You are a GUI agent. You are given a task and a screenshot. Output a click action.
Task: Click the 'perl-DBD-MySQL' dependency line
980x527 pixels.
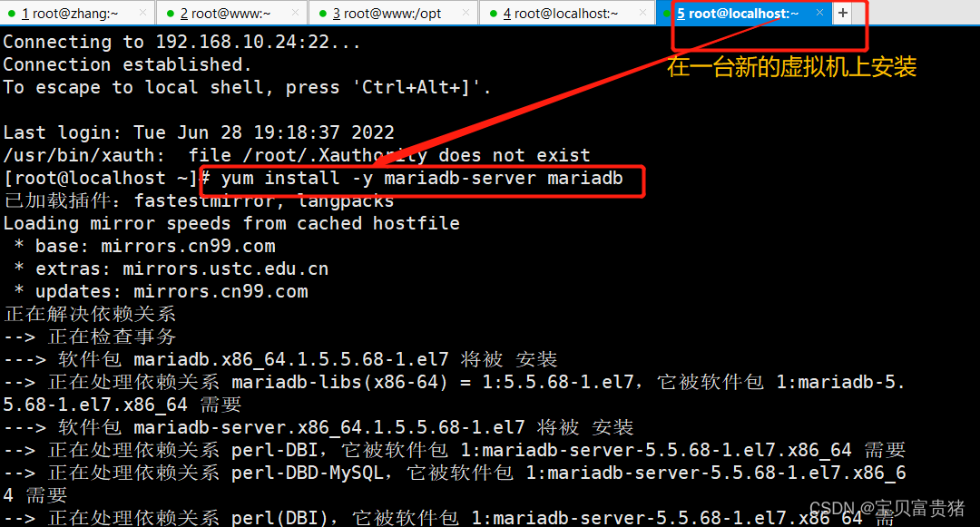coord(455,484)
